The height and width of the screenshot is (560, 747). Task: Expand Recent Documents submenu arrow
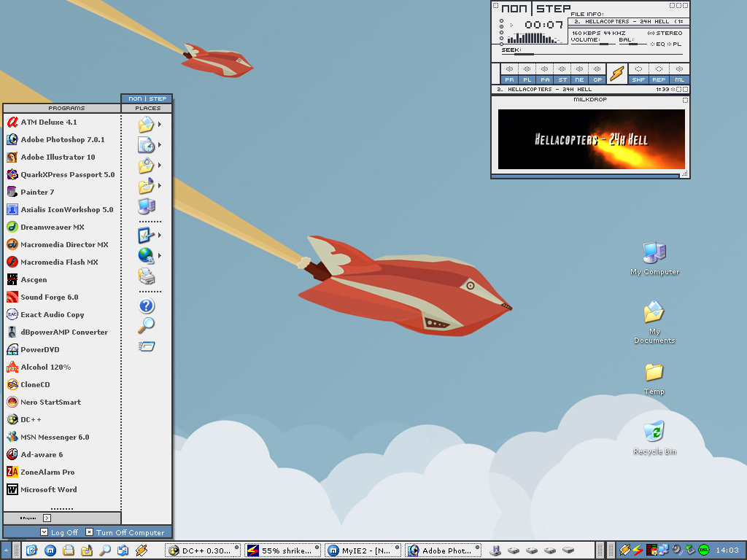tap(160, 145)
